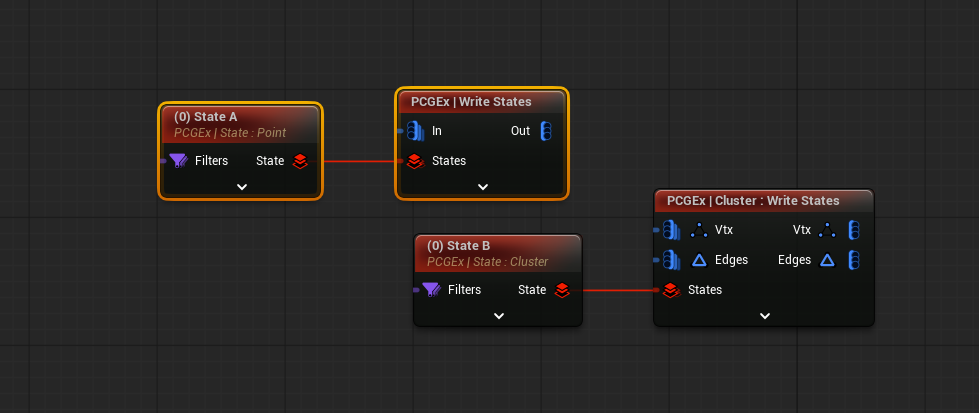
Task: Click the Edges input pin on Cluster node
Action: click(x=671, y=260)
